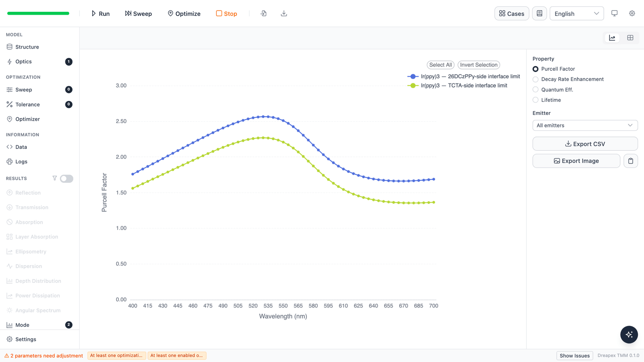This screenshot has width=644, height=362.
Task: Open the settings gear icon at top right
Action: pyautogui.click(x=632, y=13)
